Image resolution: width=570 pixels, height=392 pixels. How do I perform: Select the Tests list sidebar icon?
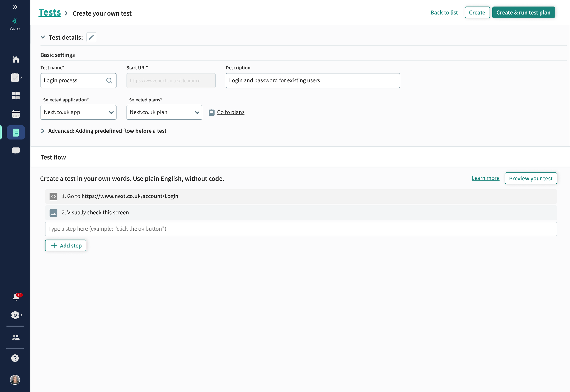coord(16,132)
